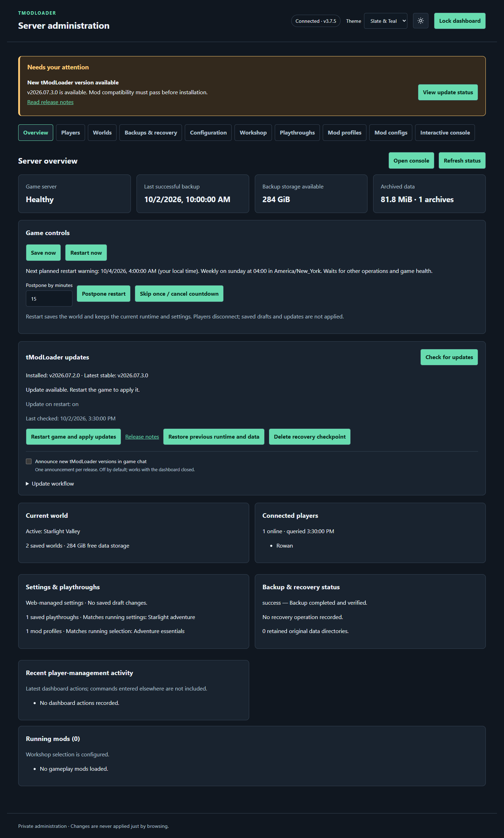Select the Mod configs tab

coord(391,132)
